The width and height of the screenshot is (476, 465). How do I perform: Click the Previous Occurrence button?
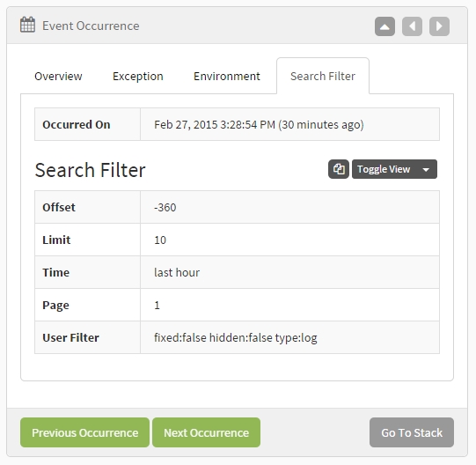pyautogui.click(x=85, y=432)
